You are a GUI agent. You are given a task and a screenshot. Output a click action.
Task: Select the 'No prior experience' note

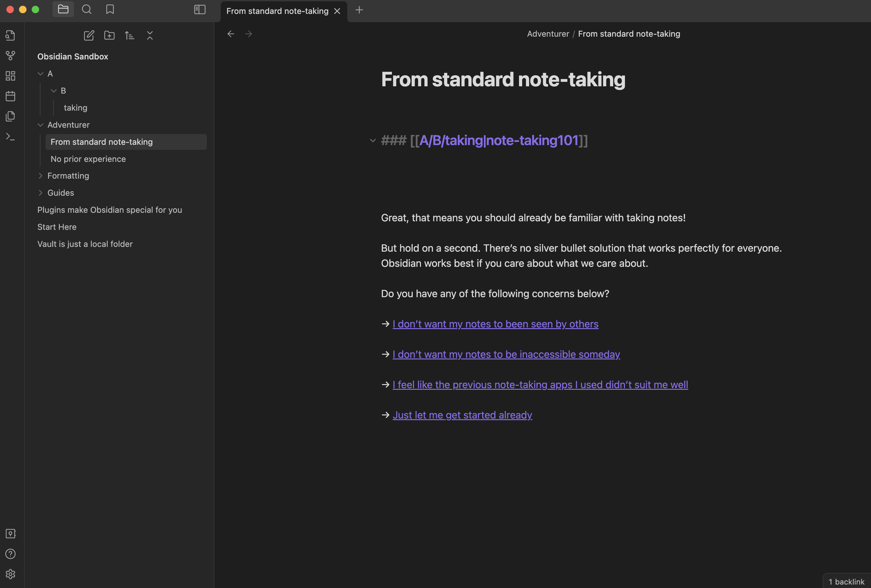click(88, 159)
